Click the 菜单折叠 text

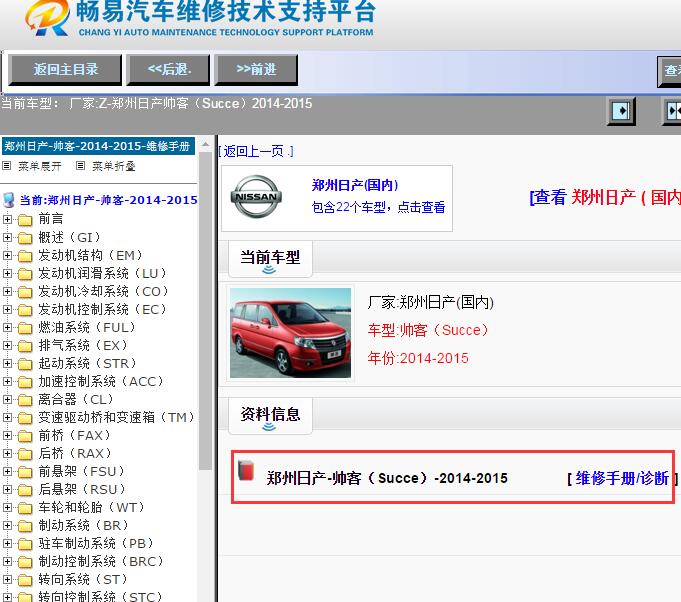pyautogui.click(x=114, y=166)
